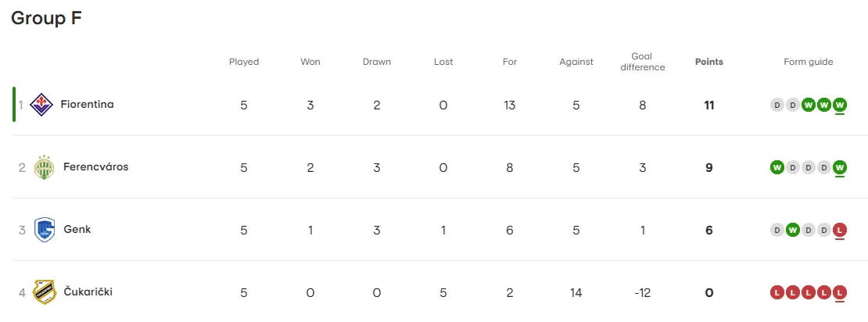Click the Played column header

[x=244, y=62]
